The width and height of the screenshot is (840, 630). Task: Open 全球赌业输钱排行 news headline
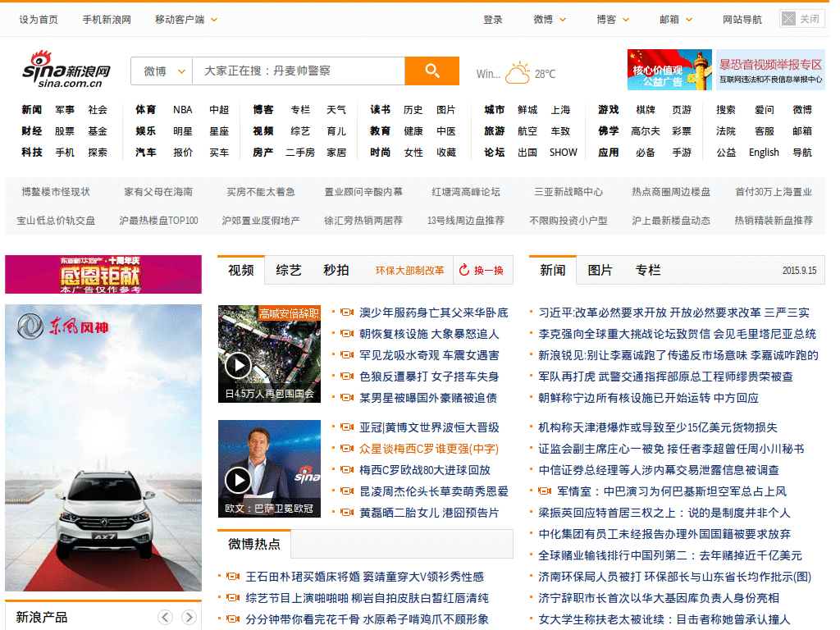670,555
